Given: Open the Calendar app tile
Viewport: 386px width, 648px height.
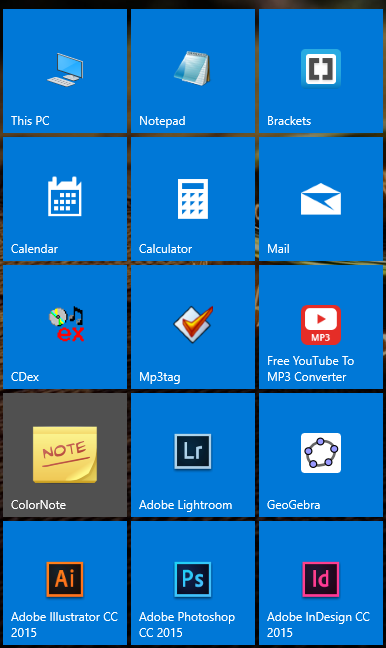Looking at the screenshot, I should tap(65, 199).
